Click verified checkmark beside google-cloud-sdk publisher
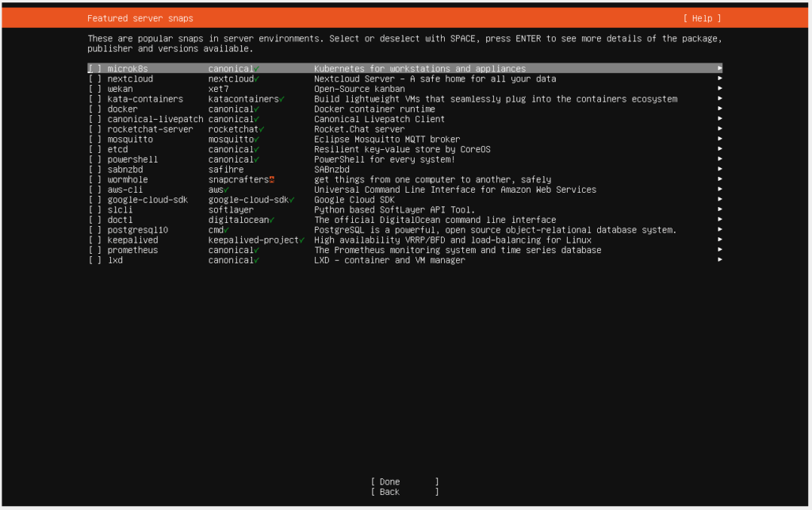 (292, 200)
